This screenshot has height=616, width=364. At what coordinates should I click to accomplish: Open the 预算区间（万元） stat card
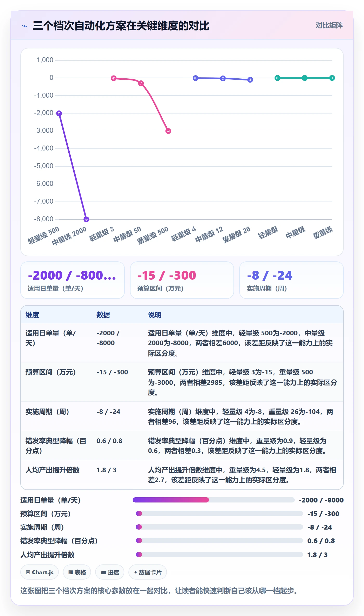[x=182, y=280]
